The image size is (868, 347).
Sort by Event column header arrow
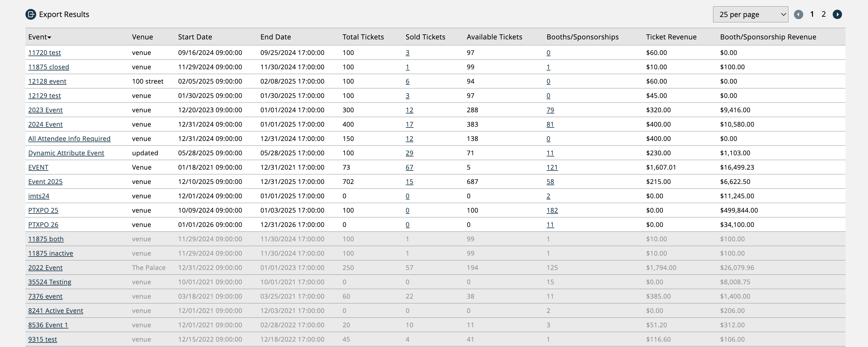(49, 37)
